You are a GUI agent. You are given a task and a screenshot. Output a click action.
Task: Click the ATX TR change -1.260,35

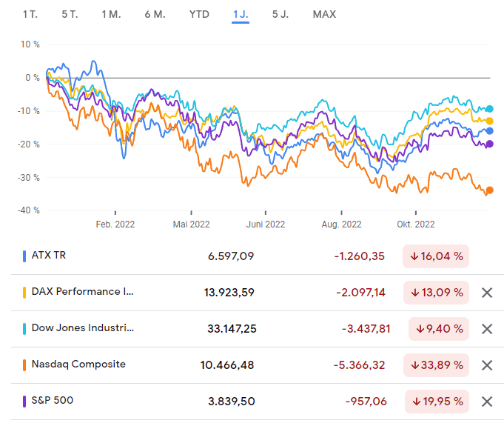coord(360,256)
